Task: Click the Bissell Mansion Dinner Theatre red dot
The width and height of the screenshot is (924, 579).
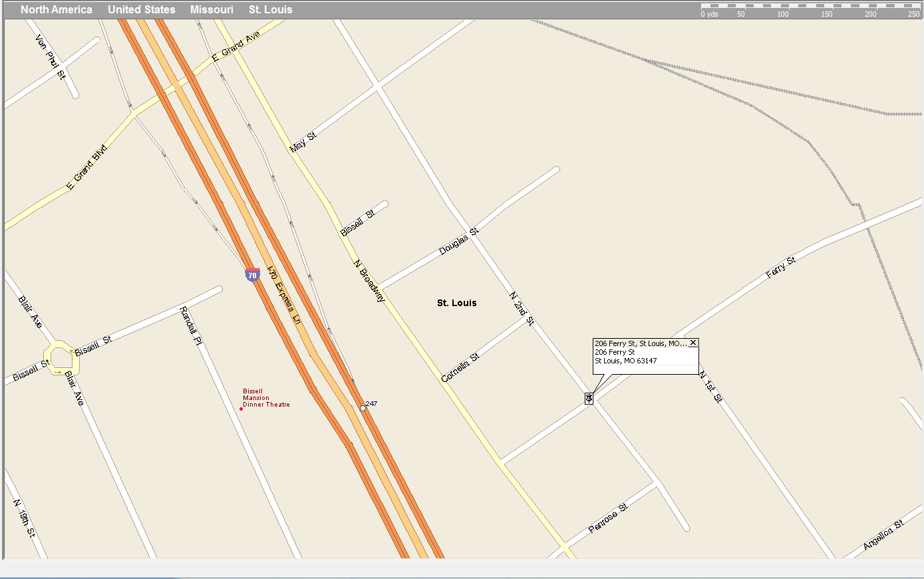Action: coord(241,409)
